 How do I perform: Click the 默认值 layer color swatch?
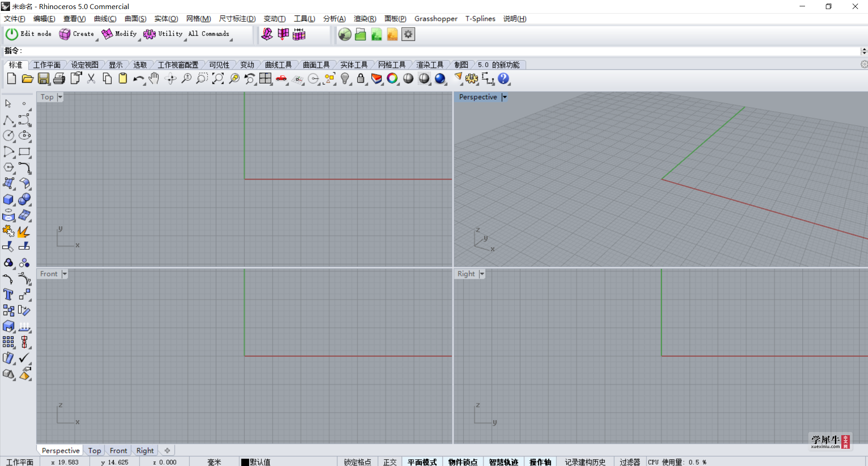click(x=245, y=462)
